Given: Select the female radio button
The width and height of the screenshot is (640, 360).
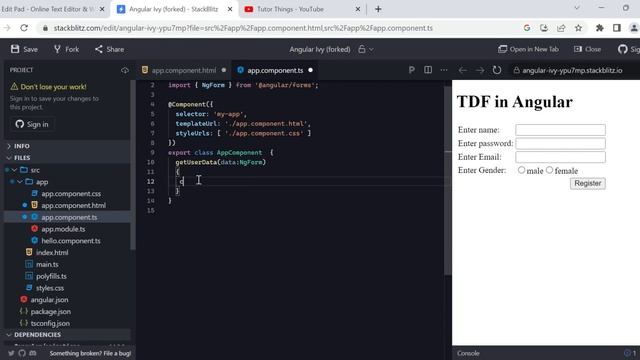Looking at the screenshot, I should (x=549, y=170).
